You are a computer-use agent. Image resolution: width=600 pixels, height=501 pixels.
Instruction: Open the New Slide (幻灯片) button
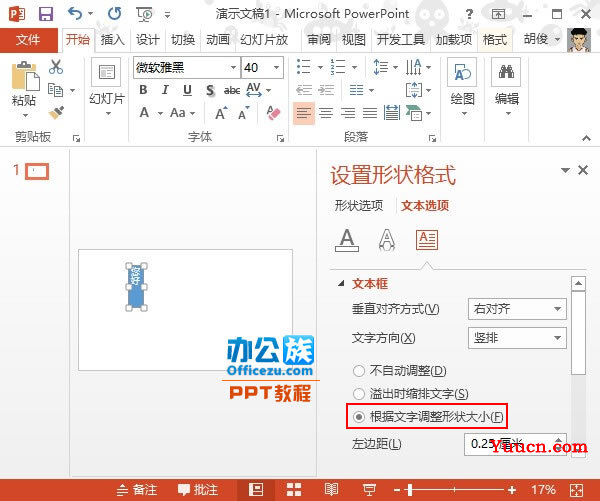click(106, 88)
